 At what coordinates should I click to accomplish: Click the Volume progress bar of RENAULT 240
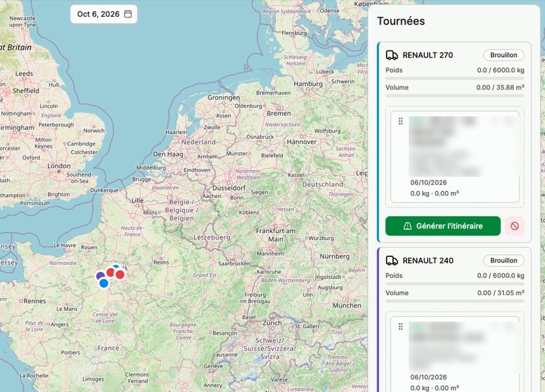pyautogui.click(x=455, y=301)
